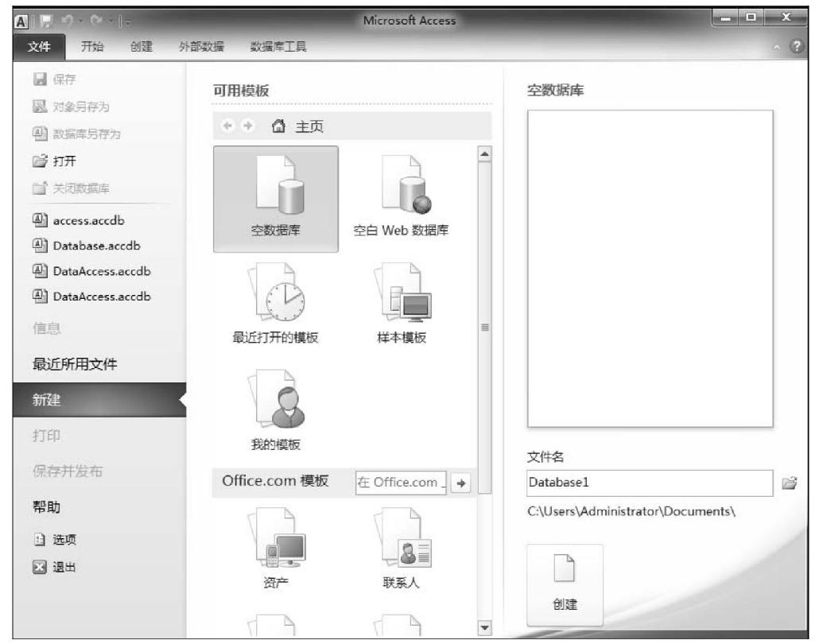Go to the 信息 backstage section
Screen dimensions: 819x644
tap(46, 328)
